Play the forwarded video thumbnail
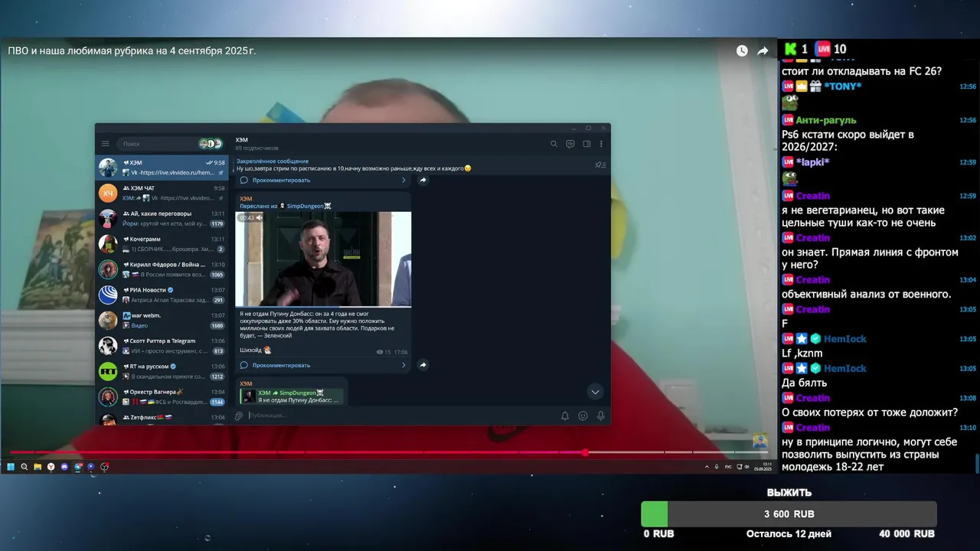Viewport: 980px width, 551px height. point(323,259)
